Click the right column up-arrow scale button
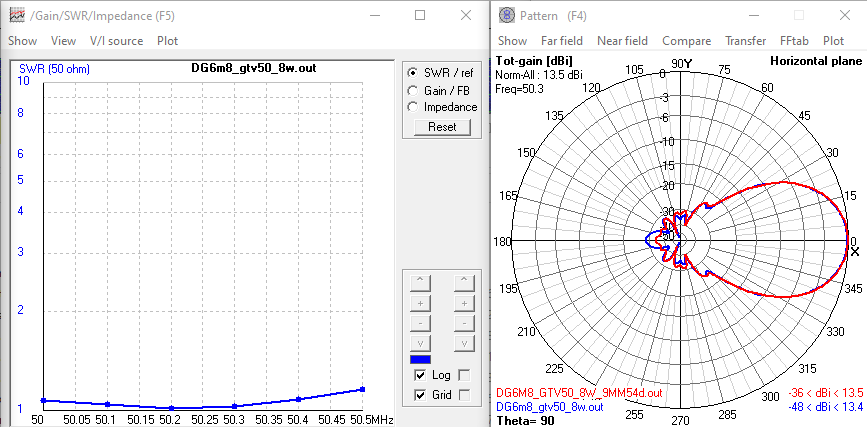Image resolution: width=867 pixels, height=427 pixels. point(462,282)
